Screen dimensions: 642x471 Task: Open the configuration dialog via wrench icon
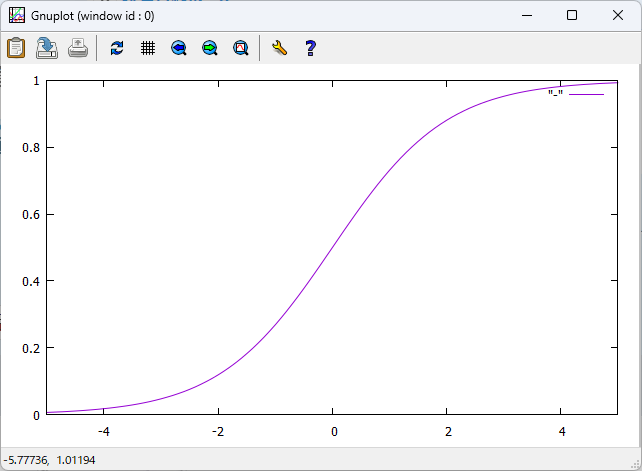click(279, 47)
